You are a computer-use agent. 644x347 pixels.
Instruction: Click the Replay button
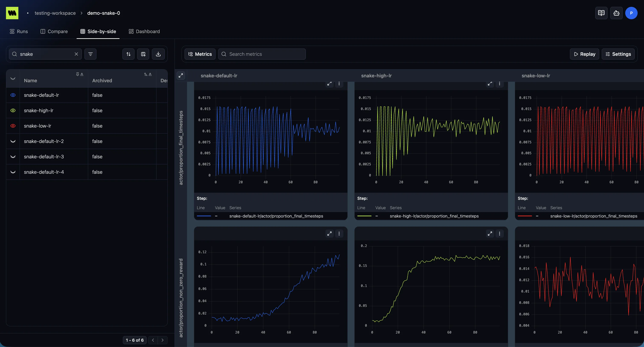[x=584, y=54]
